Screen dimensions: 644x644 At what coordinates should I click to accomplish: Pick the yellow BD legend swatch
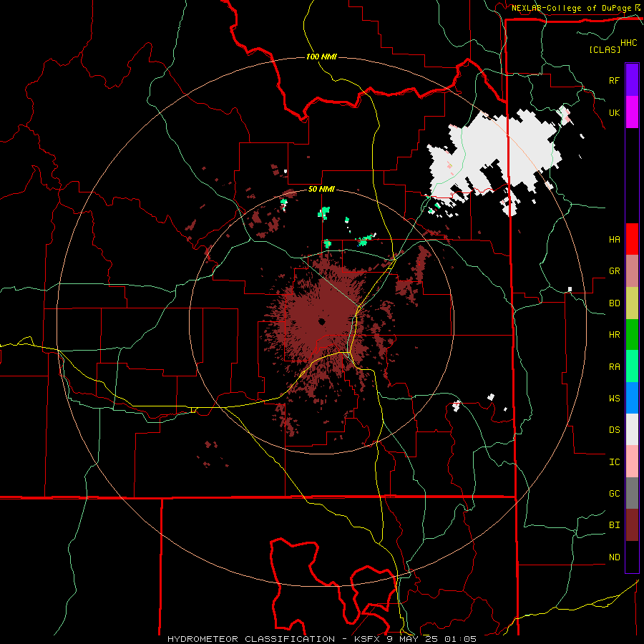632,303
